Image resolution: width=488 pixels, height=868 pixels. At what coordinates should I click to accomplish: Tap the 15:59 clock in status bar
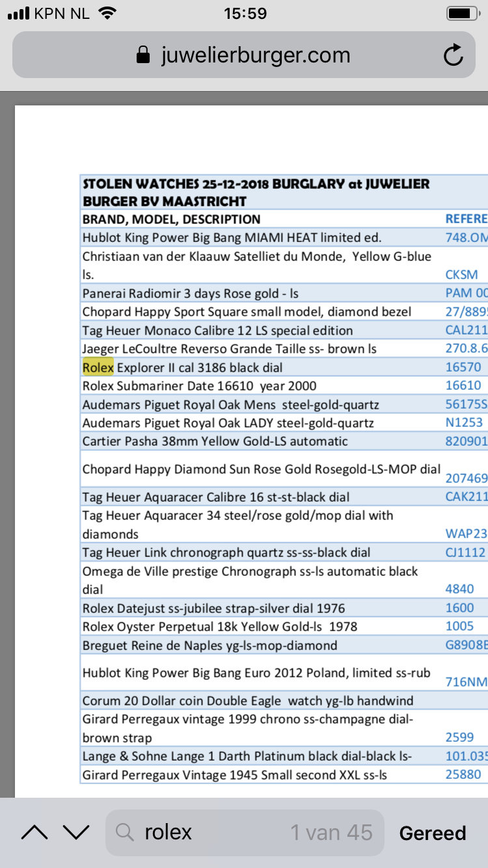click(x=245, y=13)
